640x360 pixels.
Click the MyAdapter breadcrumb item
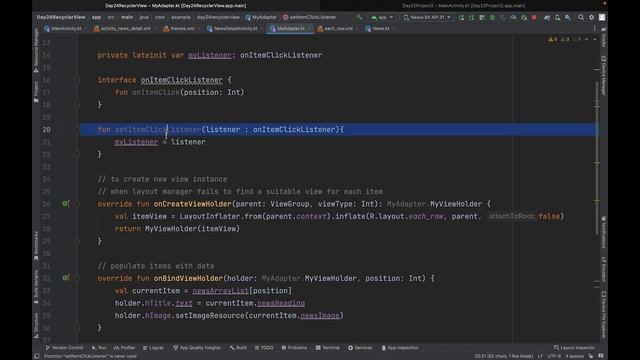tap(261, 18)
